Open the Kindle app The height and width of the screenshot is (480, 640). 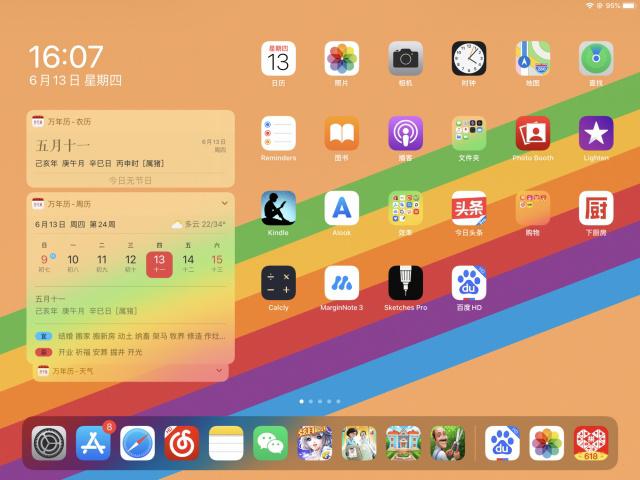[278, 208]
